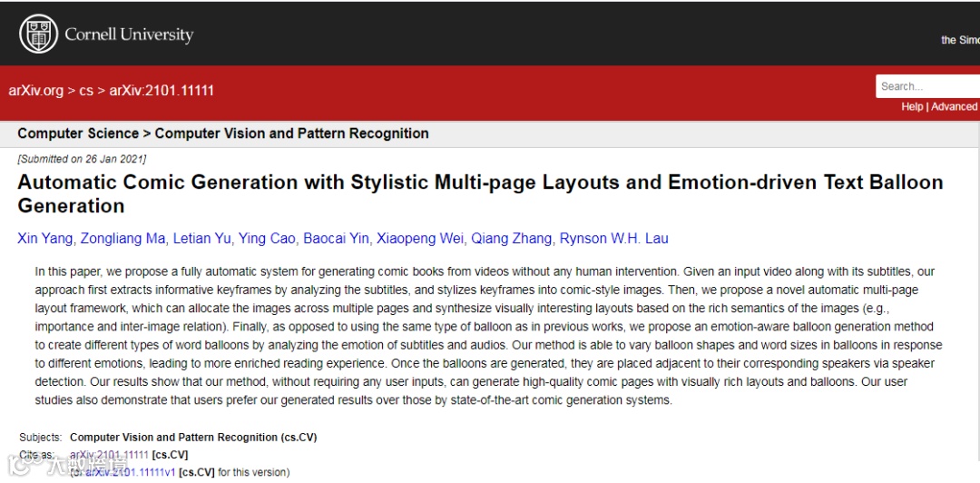The image size is (980, 483).
Task: Open the cs breadcrumb link
Action: click(86, 90)
